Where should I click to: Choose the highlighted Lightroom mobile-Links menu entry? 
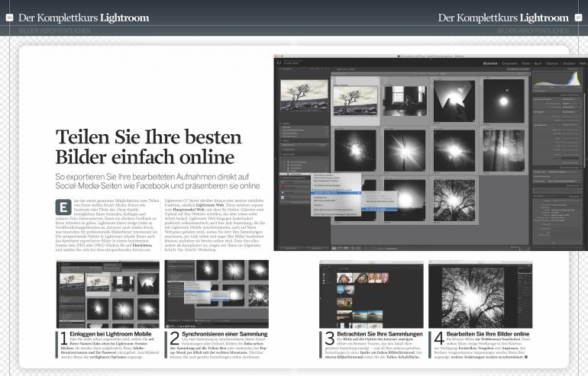click(x=336, y=193)
